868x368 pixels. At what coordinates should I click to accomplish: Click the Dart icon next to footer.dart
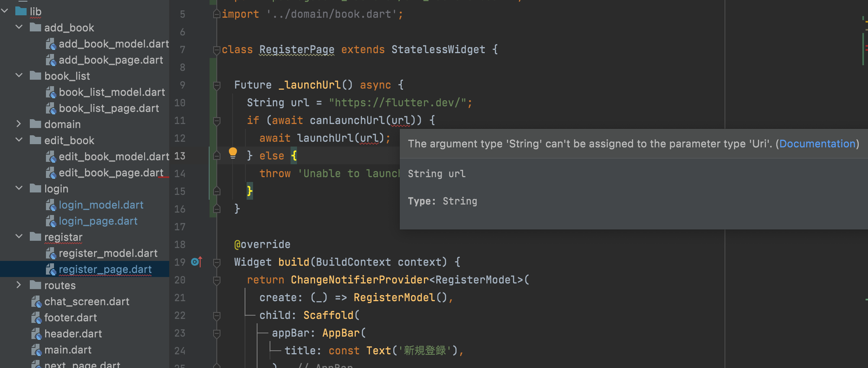click(36, 317)
